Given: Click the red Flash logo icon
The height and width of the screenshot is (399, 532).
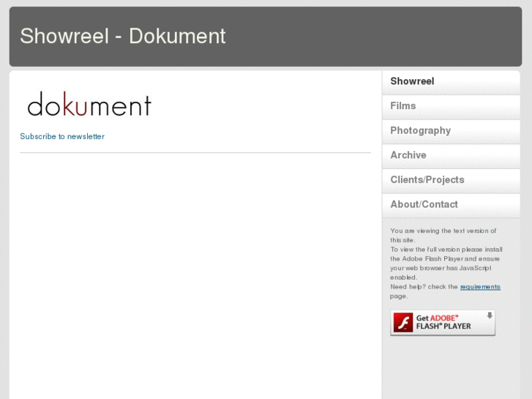Looking at the screenshot, I should tap(403, 323).
